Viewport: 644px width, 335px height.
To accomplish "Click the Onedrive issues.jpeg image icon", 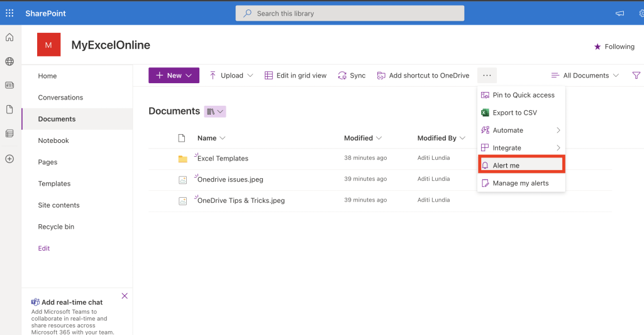I will pyautogui.click(x=183, y=180).
